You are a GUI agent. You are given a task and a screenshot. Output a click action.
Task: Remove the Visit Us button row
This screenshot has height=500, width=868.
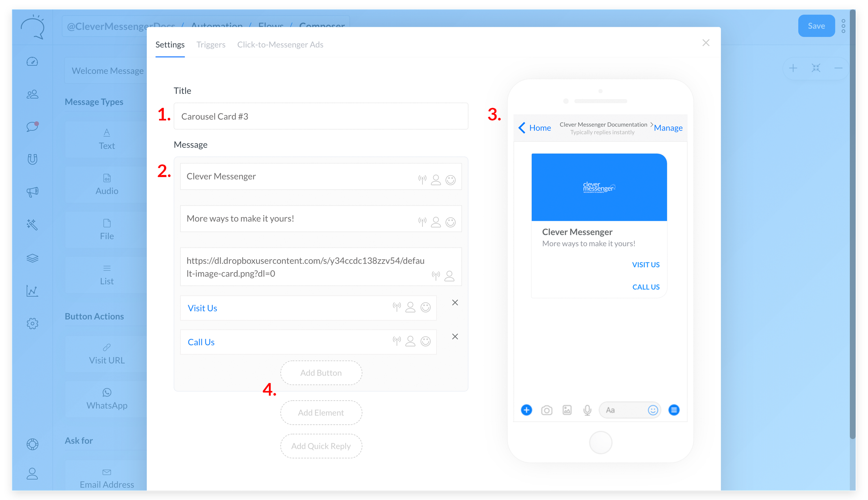pyautogui.click(x=455, y=303)
